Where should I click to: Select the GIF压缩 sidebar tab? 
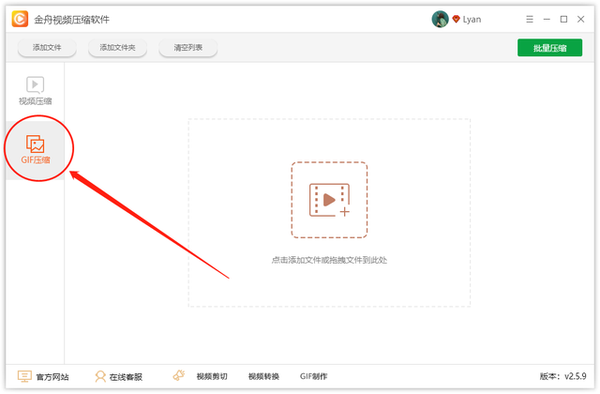click(35, 150)
